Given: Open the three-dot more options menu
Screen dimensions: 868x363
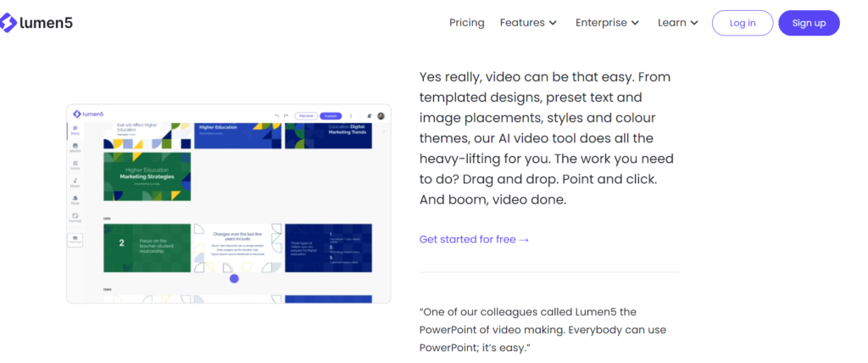Looking at the screenshot, I should (x=351, y=116).
